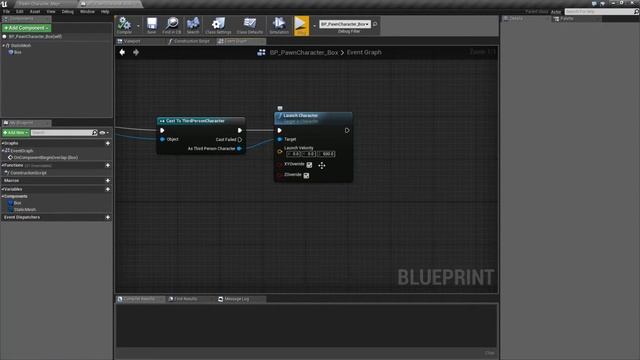Go forward with the graph navigation arrow
The image size is (640, 360).
coord(136,52)
